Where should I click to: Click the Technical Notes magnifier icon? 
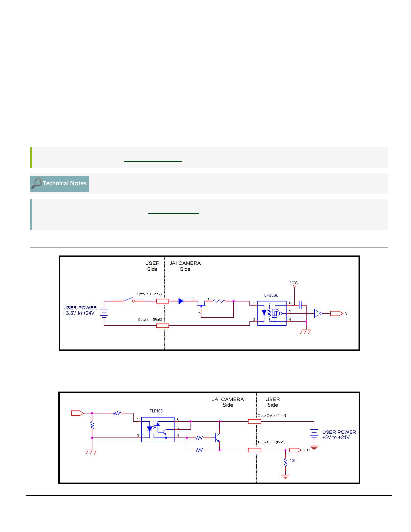click(x=36, y=183)
